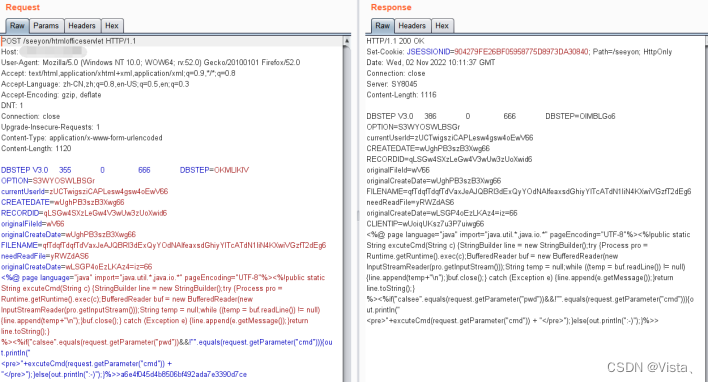Click the response Connection: close line
This screenshot has height=383, width=708.
click(x=396, y=73)
